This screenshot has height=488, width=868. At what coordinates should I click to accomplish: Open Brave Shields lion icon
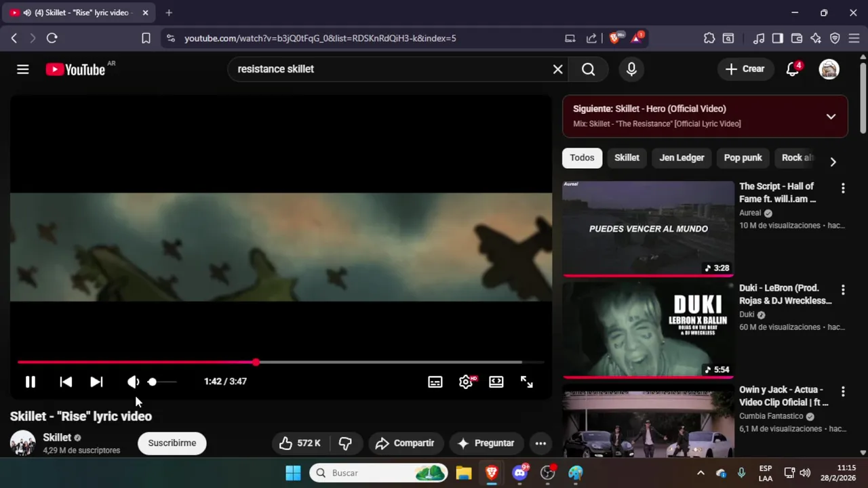615,38
